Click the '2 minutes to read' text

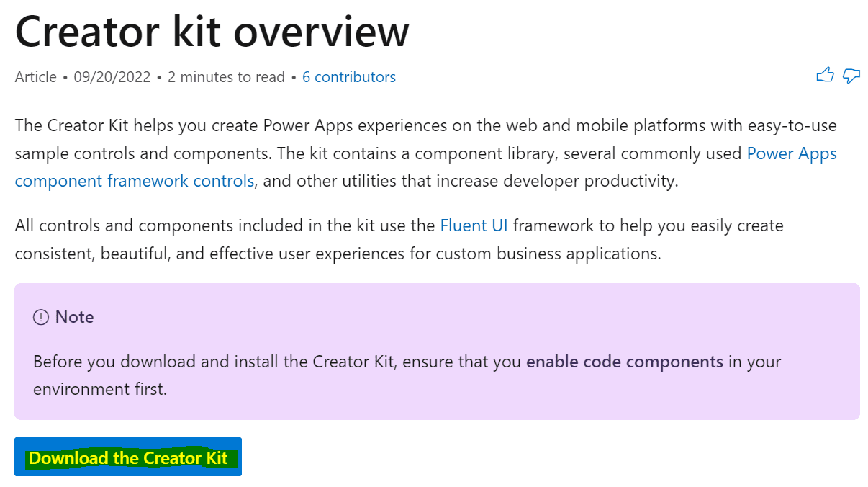click(x=226, y=77)
